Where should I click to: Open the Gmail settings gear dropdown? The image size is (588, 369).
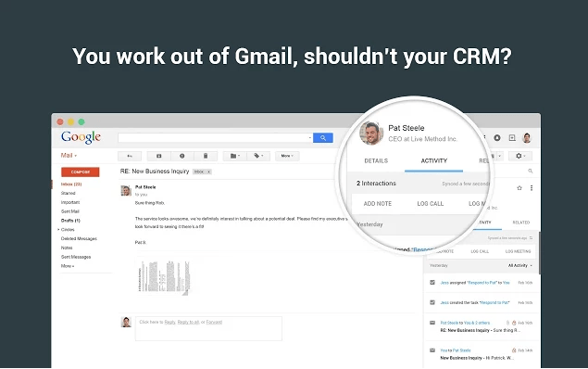point(520,156)
